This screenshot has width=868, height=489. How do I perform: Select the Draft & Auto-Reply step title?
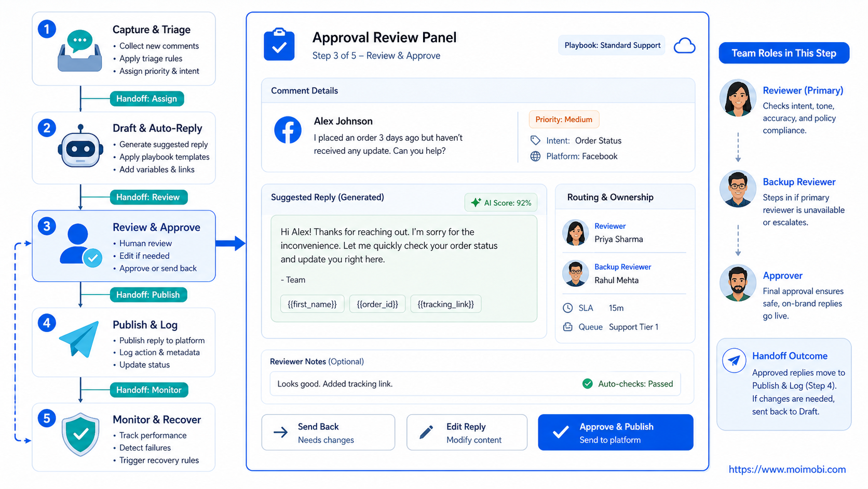click(x=157, y=128)
